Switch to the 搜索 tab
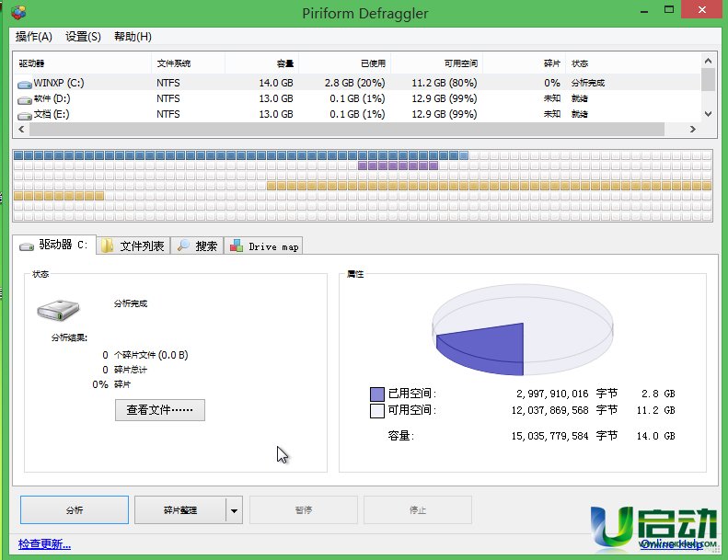728x560 pixels. (197, 246)
